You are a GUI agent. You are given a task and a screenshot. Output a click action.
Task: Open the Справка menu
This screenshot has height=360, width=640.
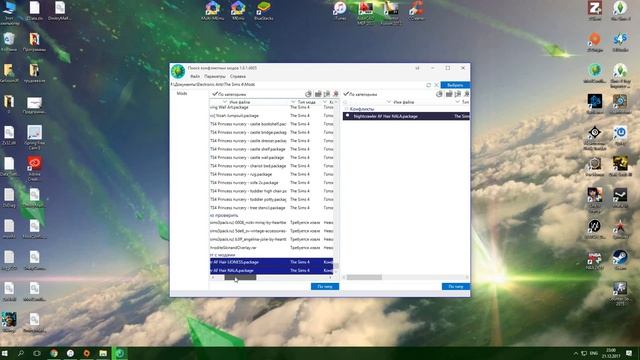click(238, 76)
